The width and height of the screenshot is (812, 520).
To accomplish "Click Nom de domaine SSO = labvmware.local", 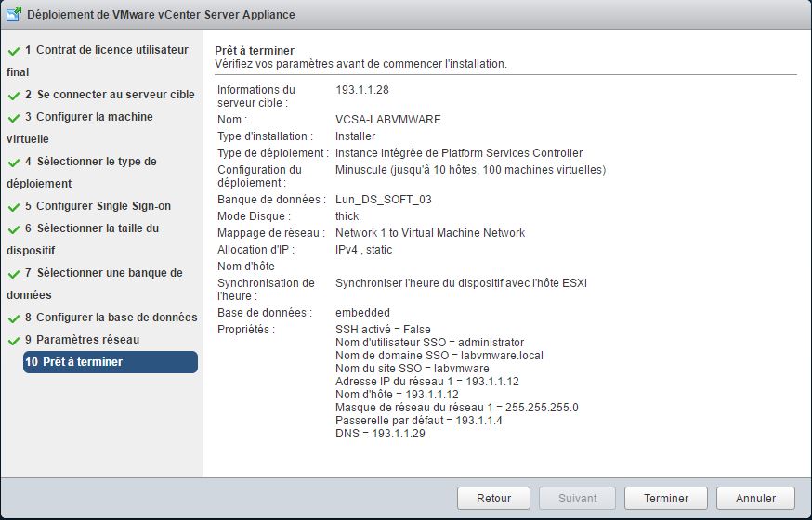I will [x=439, y=356].
